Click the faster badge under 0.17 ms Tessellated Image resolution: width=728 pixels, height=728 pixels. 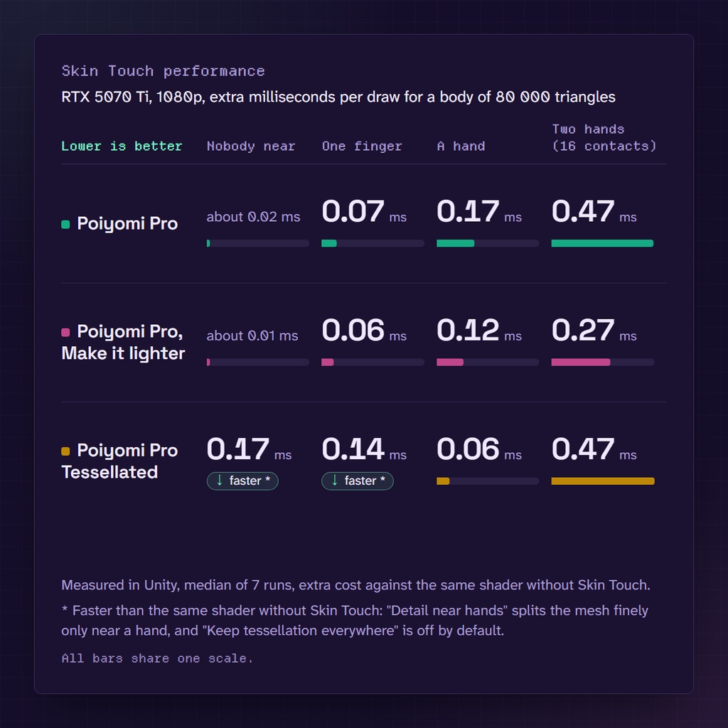click(242, 481)
